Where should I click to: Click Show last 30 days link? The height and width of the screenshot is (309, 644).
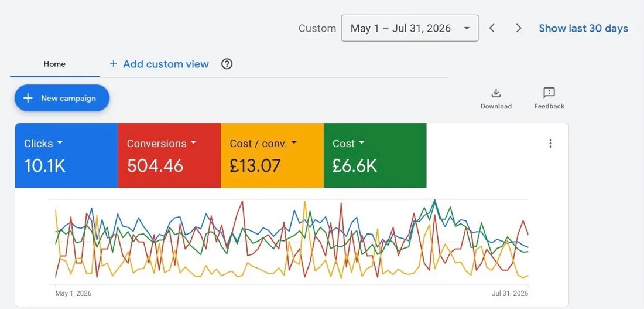click(x=583, y=28)
